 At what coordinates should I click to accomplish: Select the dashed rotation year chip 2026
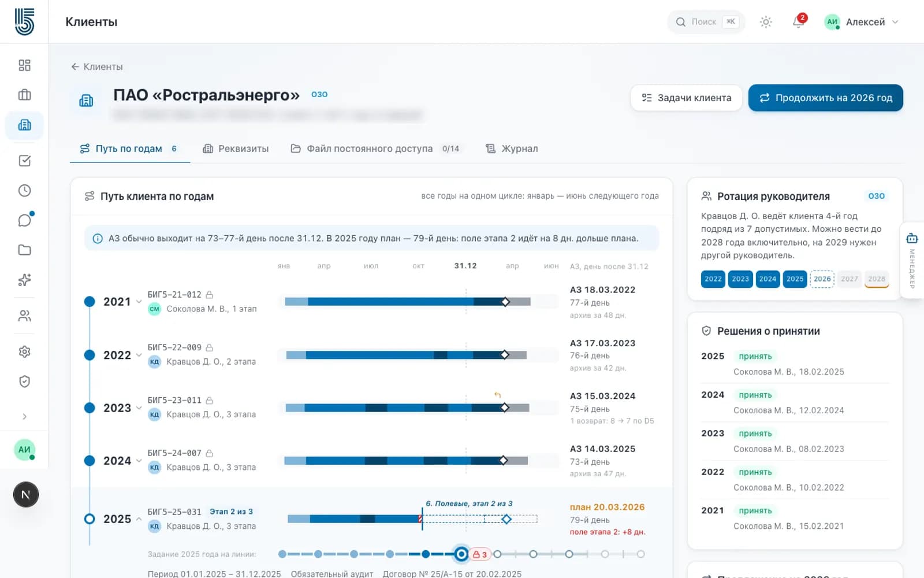coord(822,279)
